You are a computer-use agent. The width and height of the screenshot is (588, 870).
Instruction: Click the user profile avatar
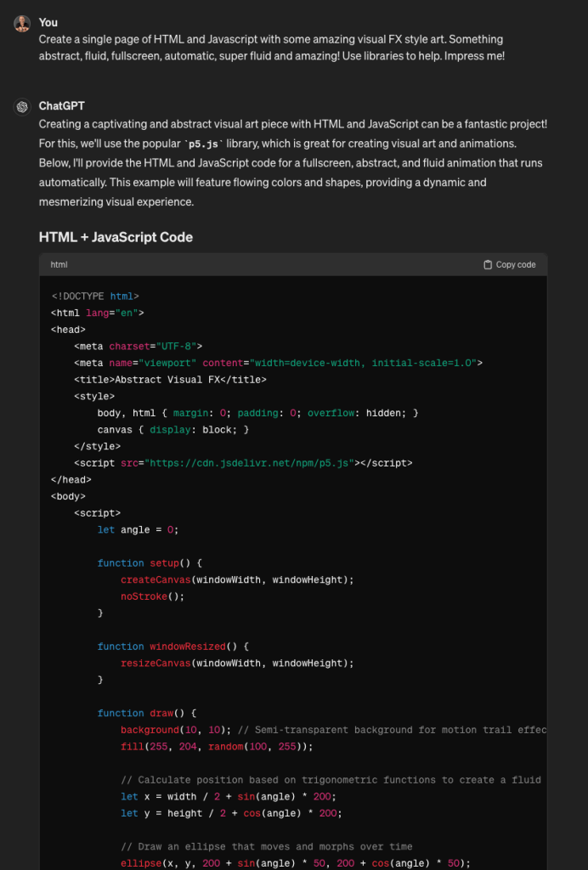tap(22, 23)
